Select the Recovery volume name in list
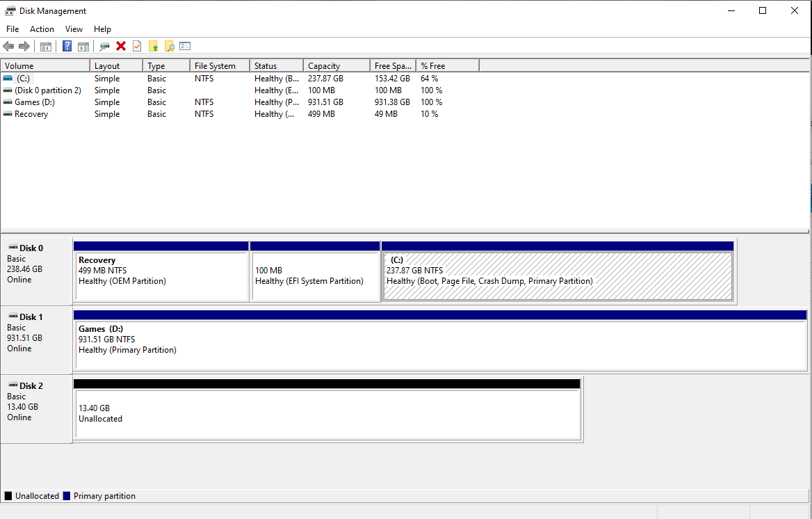Viewport: 812px width, 519px height. (31, 114)
